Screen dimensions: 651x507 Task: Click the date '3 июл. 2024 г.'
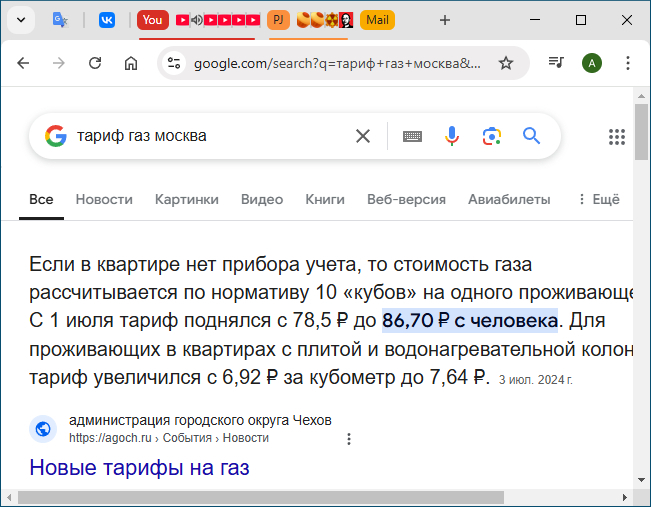pos(536,380)
